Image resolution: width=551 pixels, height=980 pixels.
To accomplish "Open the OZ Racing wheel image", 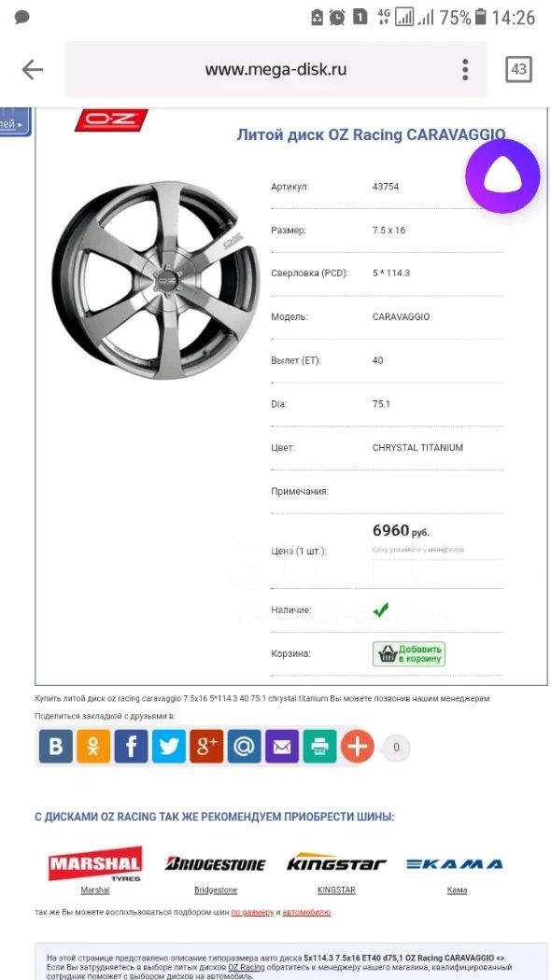I will coord(155,280).
